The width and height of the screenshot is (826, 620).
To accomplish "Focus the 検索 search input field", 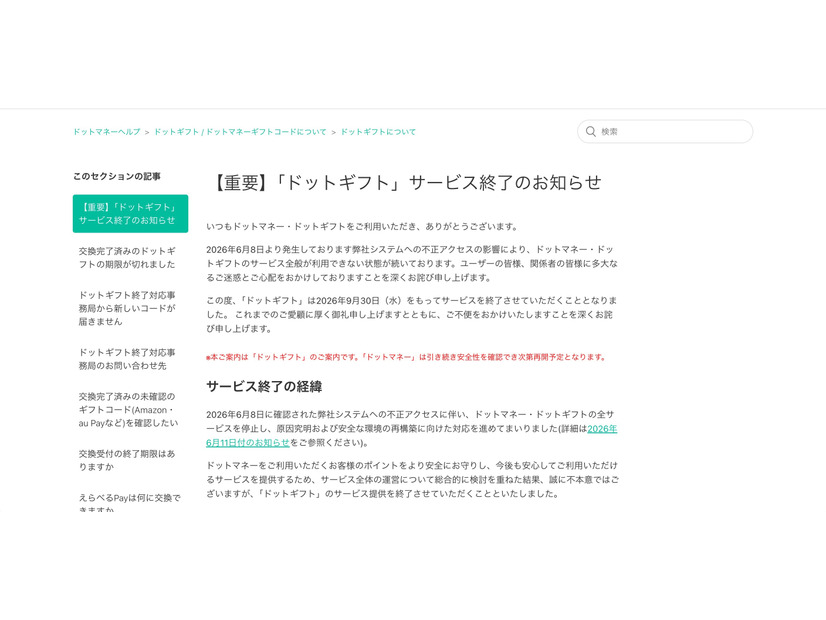I will click(x=665, y=132).
